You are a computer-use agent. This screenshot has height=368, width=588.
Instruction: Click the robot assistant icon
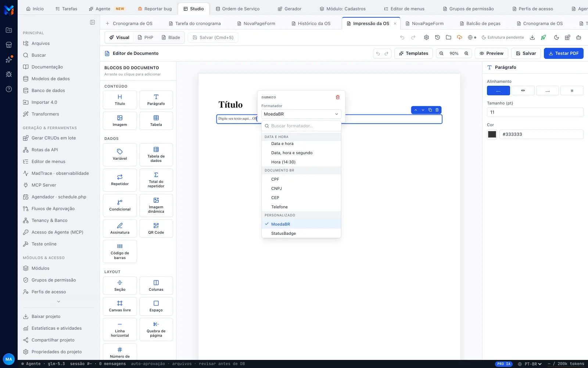point(578,38)
